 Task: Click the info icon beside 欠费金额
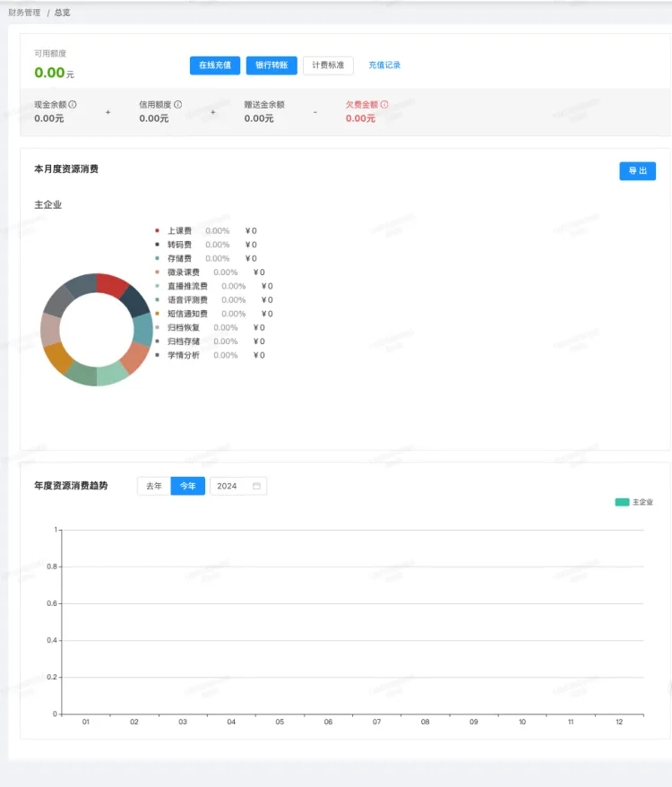pyautogui.click(x=384, y=105)
